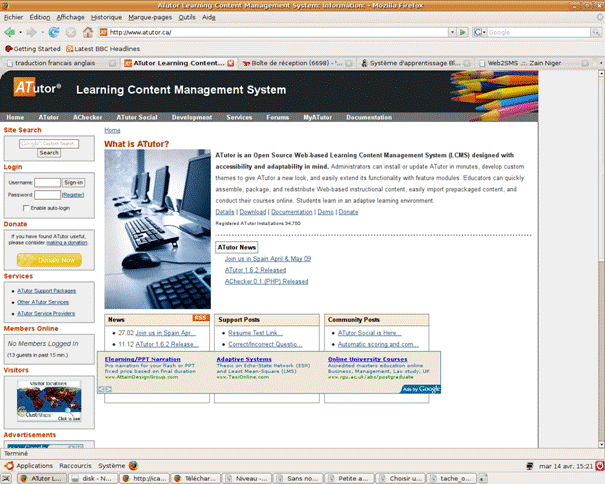This screenshot has height=484, width=605.
Task: Click the Firefox icon in bottom taskbar
Action: [x=136, y=465]
